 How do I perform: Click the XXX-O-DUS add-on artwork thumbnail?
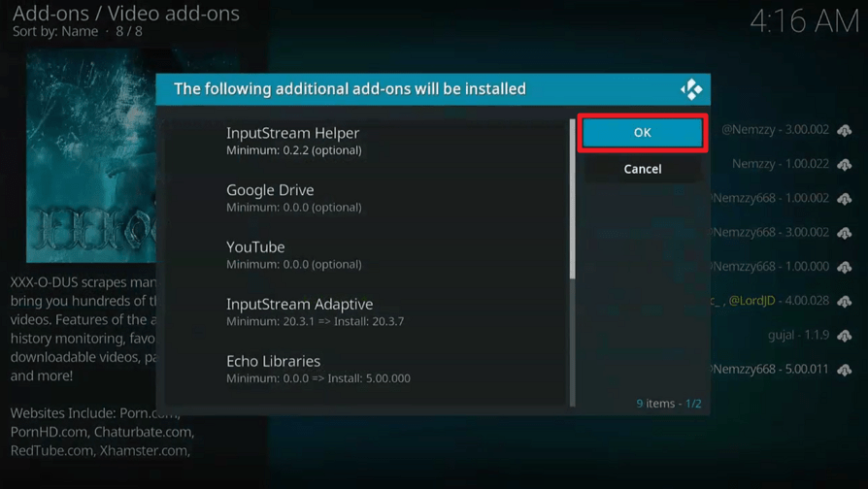(91, 156)
